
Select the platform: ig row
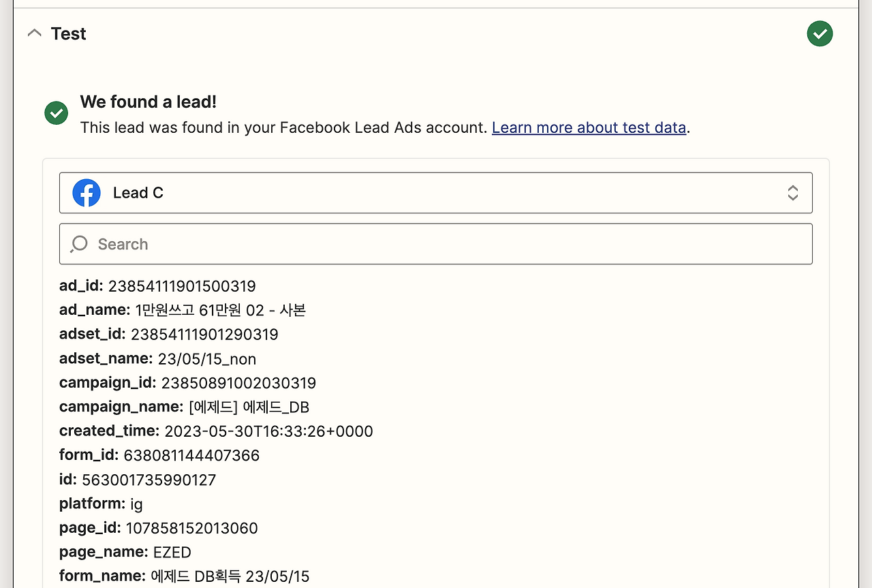(x=101, y=504)
